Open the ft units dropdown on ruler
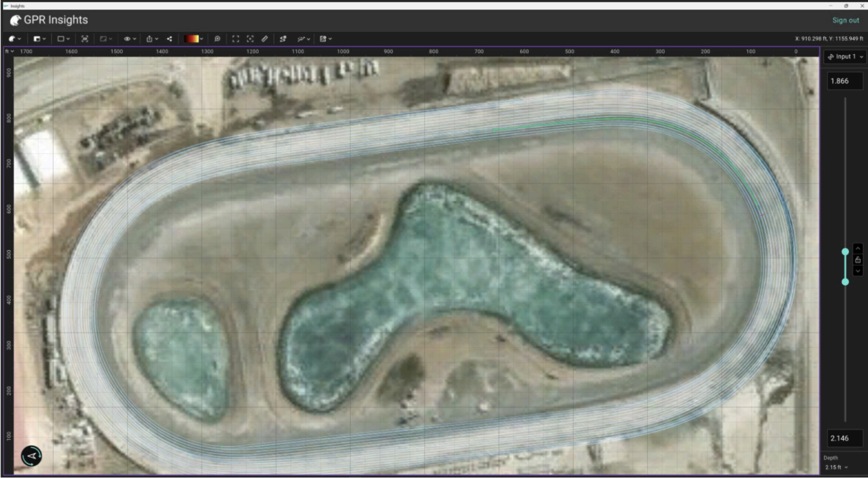868x478 pixels. 9,51
